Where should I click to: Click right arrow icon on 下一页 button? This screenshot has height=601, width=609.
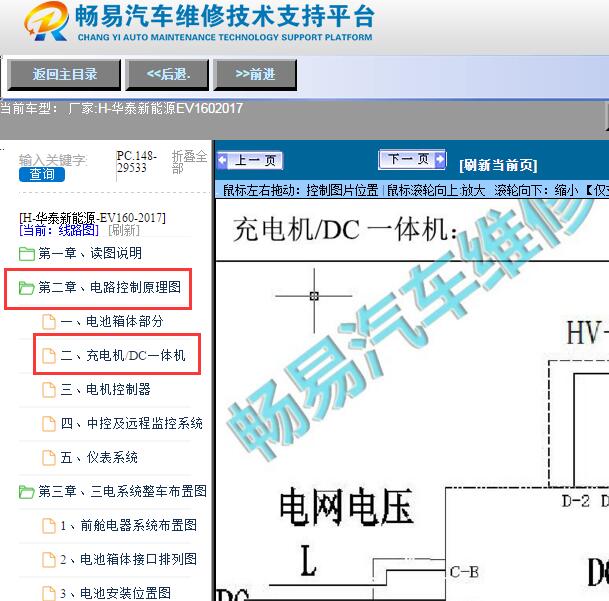click(x=440, y=159)
